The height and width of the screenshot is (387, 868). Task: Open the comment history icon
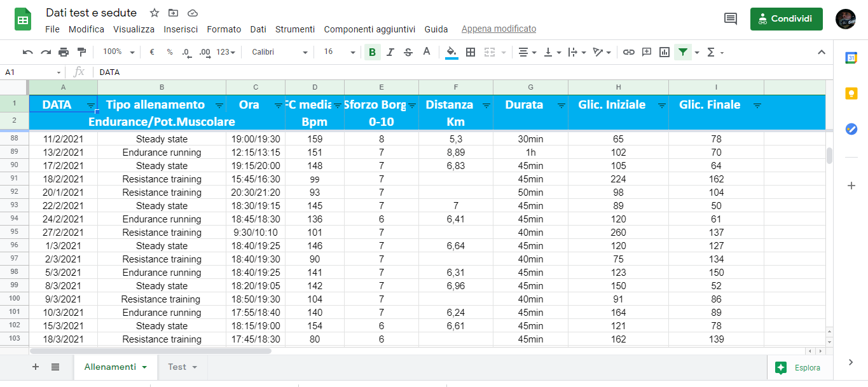pyautogui.click(x=731, y=19)
